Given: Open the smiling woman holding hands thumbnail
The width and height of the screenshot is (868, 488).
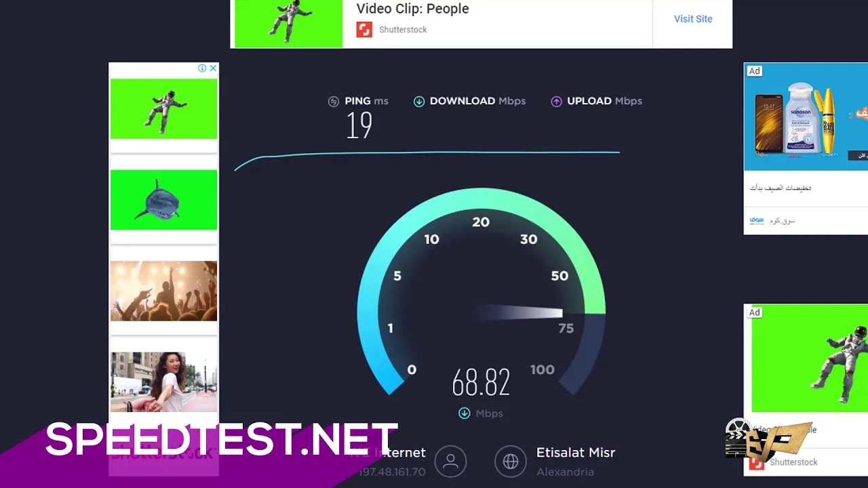Looking at the screenshot, I should pos(164,382).
